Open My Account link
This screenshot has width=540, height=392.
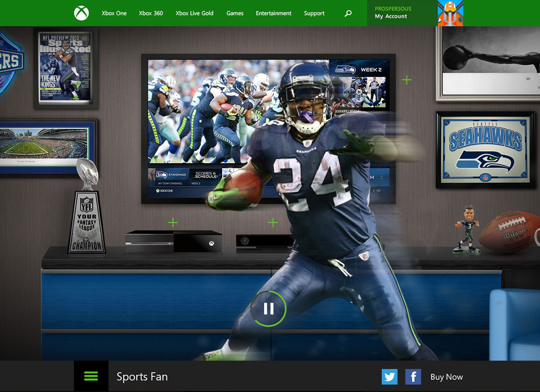click(x=391, y=16)
